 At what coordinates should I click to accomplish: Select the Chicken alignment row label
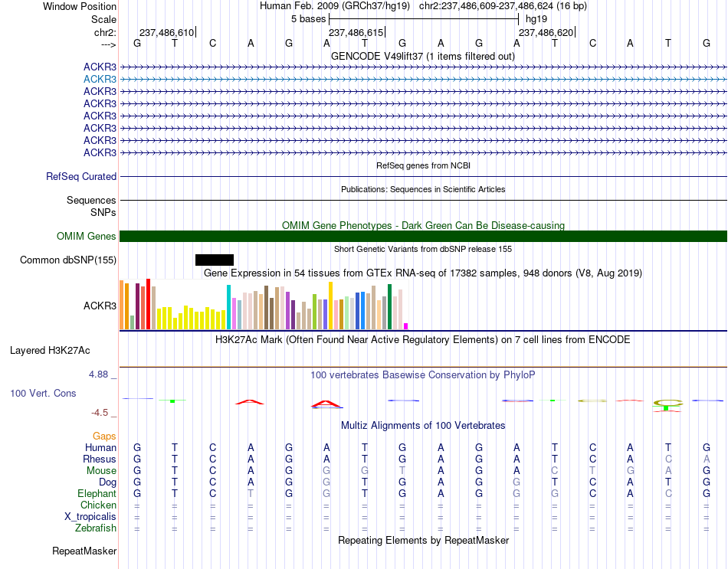[x=98, y=505]
